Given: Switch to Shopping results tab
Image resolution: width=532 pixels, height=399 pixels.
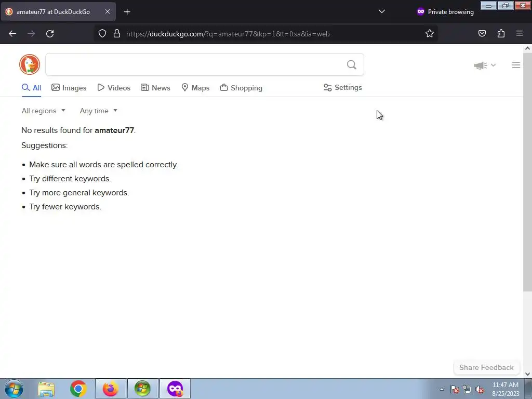Looking at the screenshot, I should pyautogui.click(x=241, y=88).
